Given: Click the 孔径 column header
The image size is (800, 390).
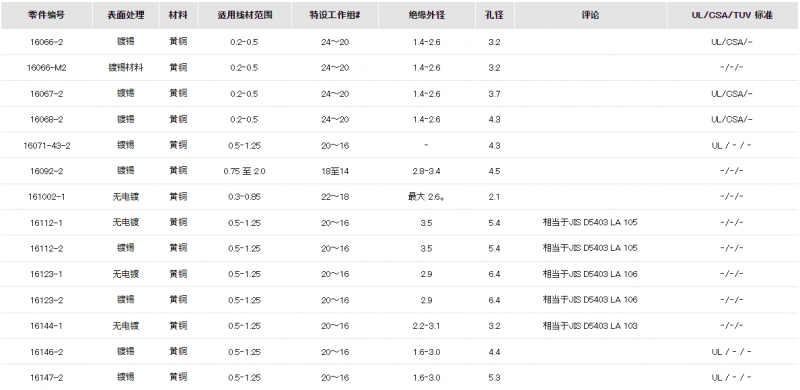Looking at the screenshot, I should pyautogui.click(x=494, y=15).
